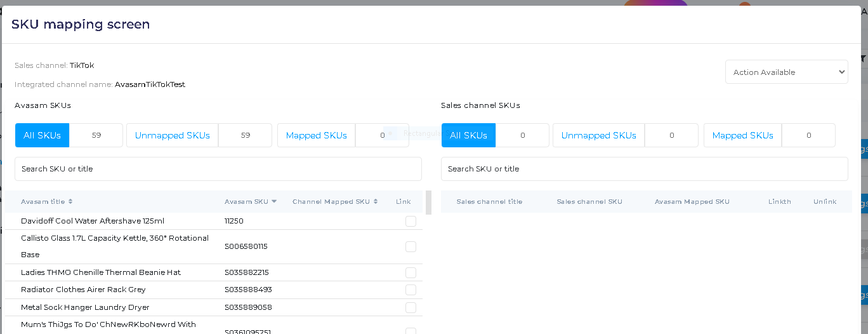The image size is (868, 334).
Task: Click the Sales channel SKU search box
Action: 644,169
